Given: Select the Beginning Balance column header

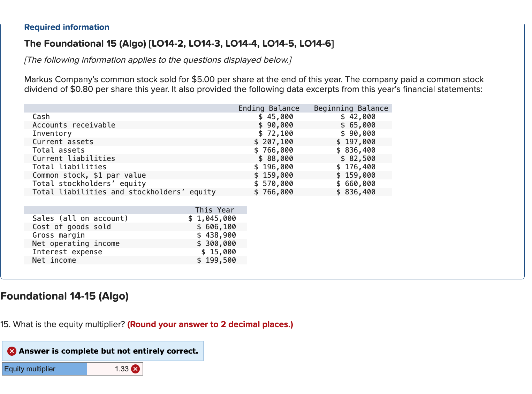Looking at the screenshot, I should (351, 108).
